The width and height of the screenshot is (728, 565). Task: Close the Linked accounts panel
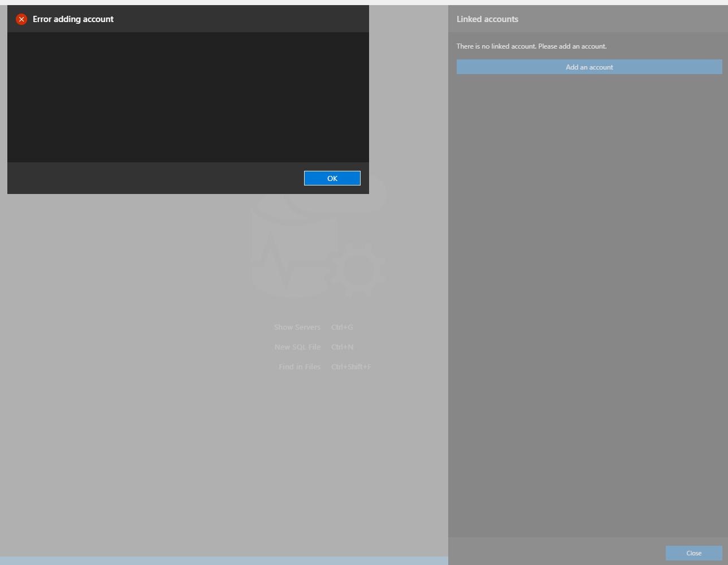[x=694, y=553]
